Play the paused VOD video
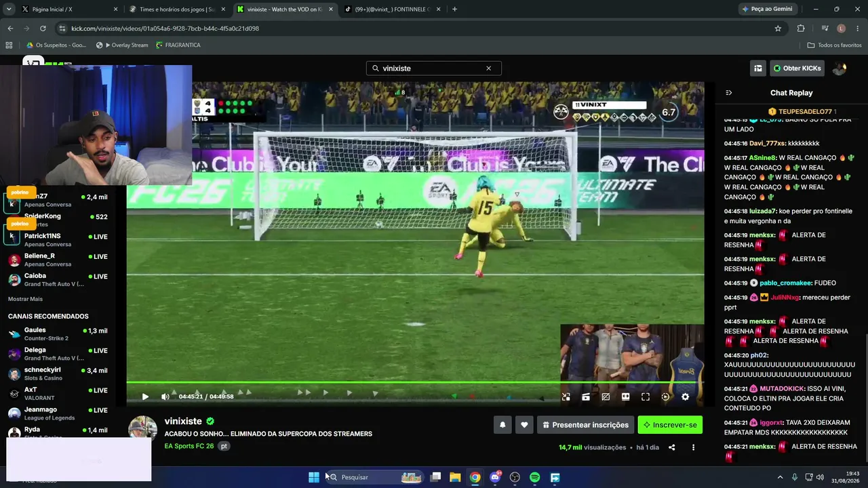Image resolution: width=868 pixels, height=488 pixels. click(x=145, y=396)
